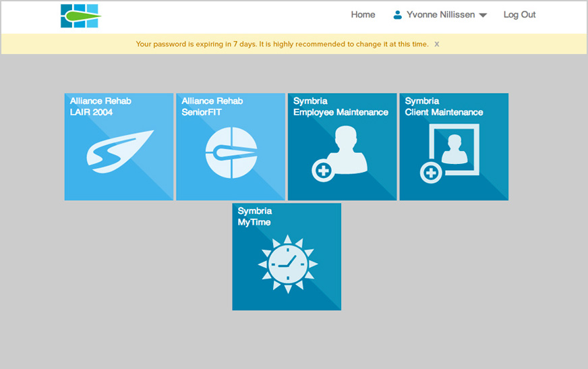Launch the MyTime sun clock icon

(x=287, y=264)
